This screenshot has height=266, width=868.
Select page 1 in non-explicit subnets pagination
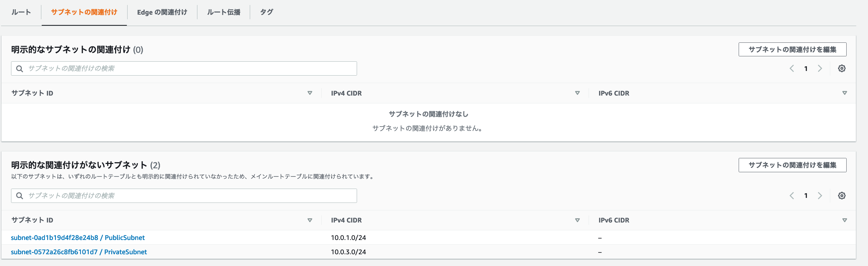[806, 196]
